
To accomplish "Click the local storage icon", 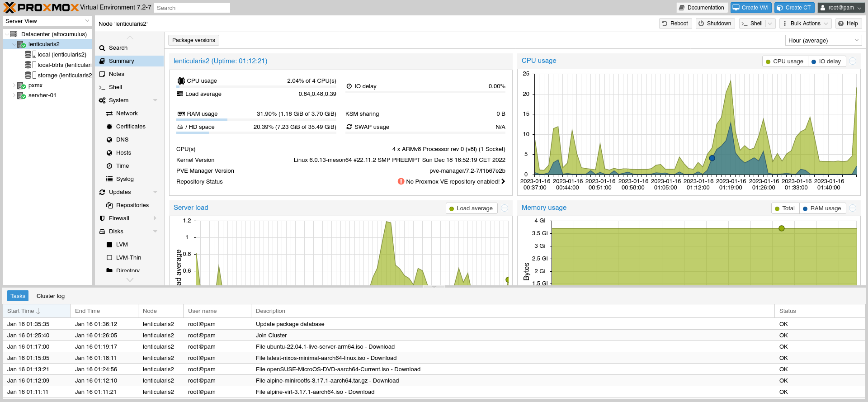I will 30,55.
